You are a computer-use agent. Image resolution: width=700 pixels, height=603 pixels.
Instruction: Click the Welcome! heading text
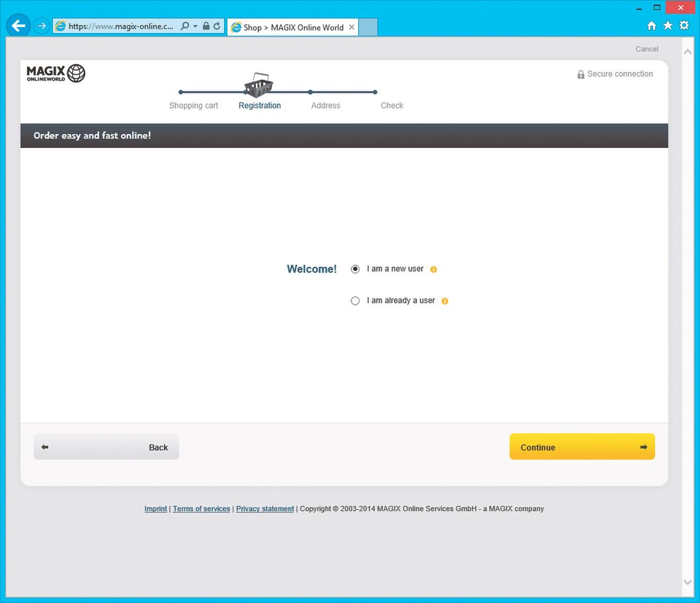click(311, 269)
